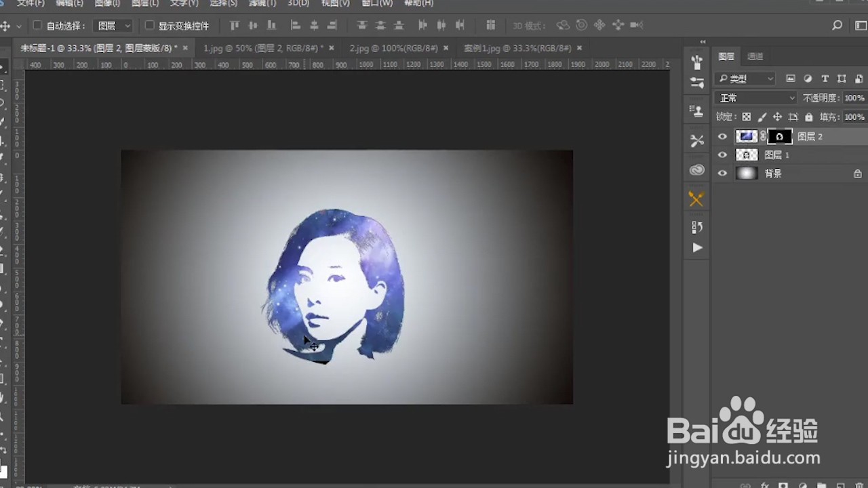Select the 3D rotate mode icon
The width and height of the screenshot is (868, 488).
point(563,26)
